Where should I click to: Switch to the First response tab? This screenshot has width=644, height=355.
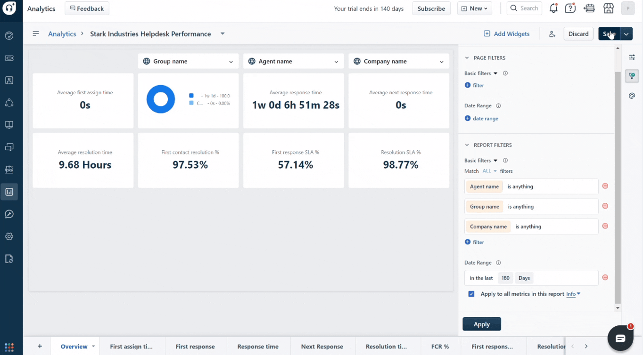195,347
